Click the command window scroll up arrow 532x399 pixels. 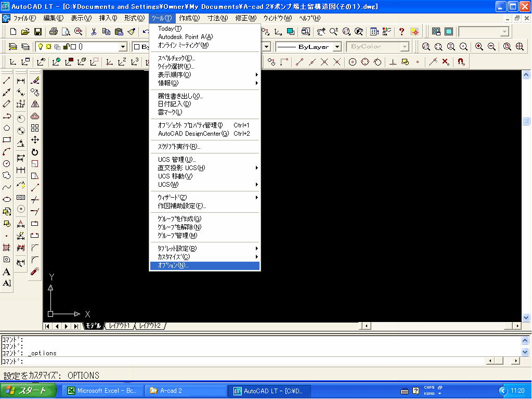(x=525, y=340)
